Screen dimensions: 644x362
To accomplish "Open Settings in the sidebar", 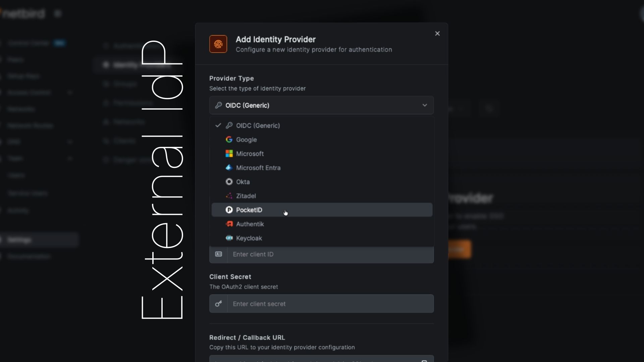I will coord(20,240).
